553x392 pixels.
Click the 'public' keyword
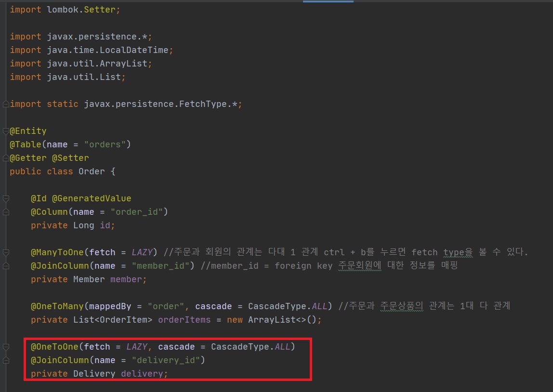(x=26, y=171)
